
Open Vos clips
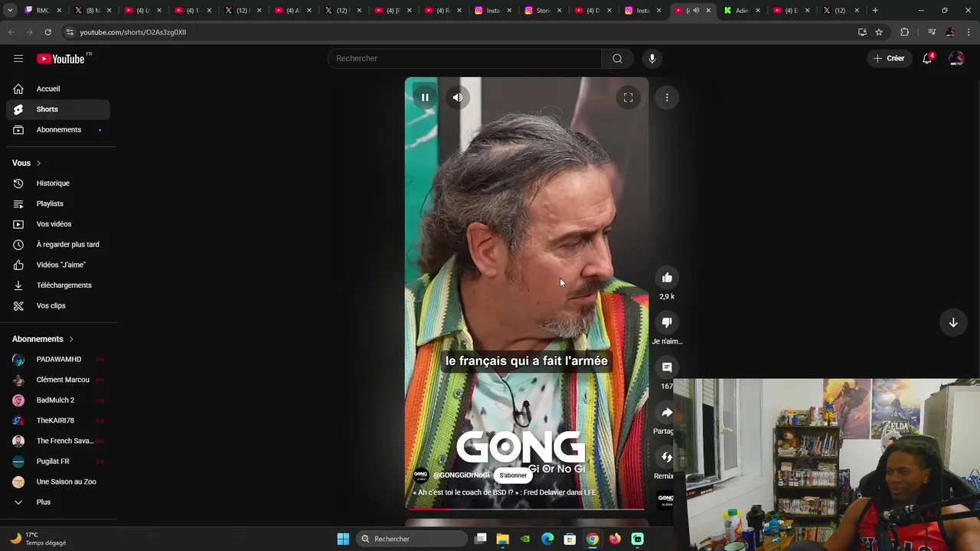coord(58,306)
